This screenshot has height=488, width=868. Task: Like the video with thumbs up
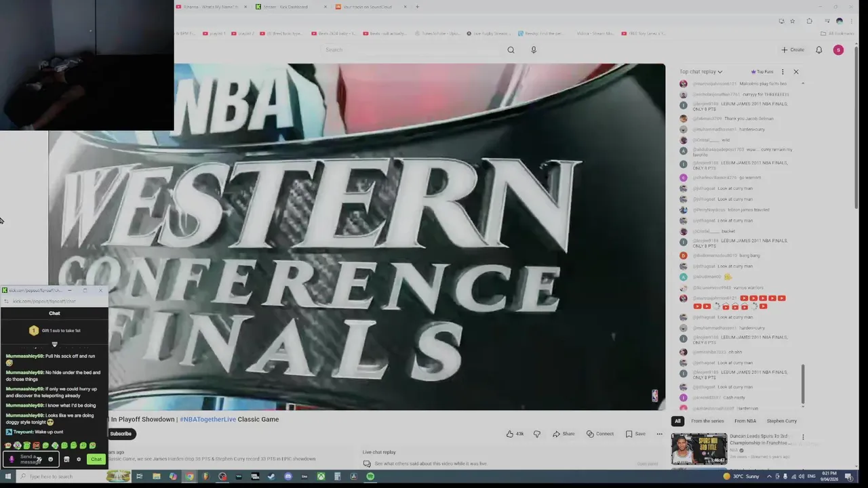(x=515, y=434)
